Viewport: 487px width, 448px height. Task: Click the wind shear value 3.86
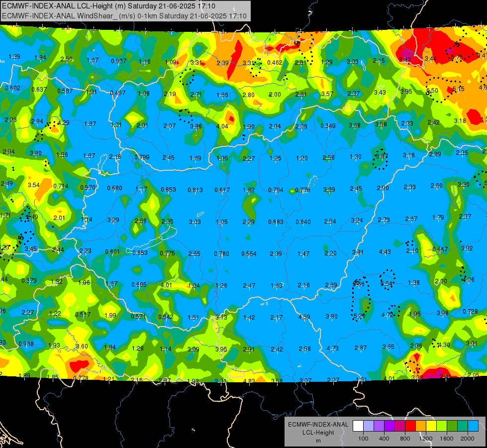coord(196,126)
